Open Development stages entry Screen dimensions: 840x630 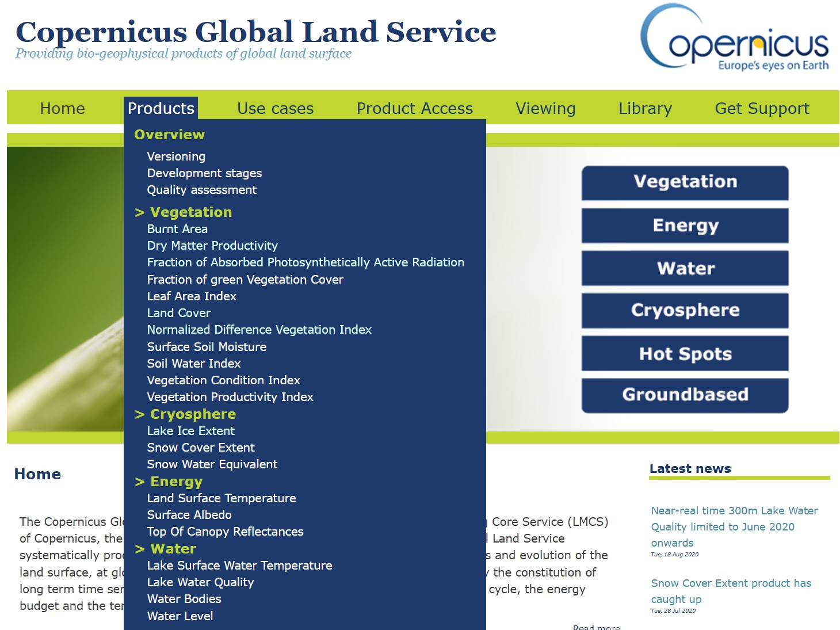(x=204, y=173)
